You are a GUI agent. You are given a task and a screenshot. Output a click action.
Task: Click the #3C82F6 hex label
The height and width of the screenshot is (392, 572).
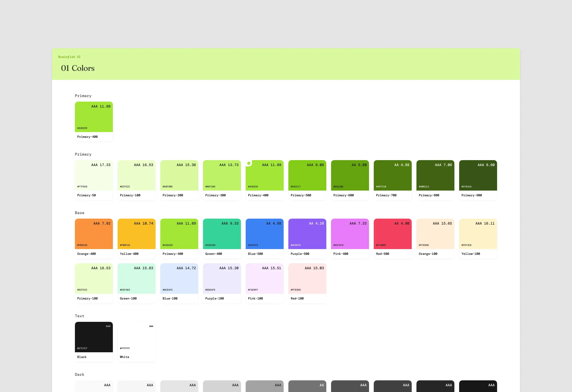click(253, 245)
